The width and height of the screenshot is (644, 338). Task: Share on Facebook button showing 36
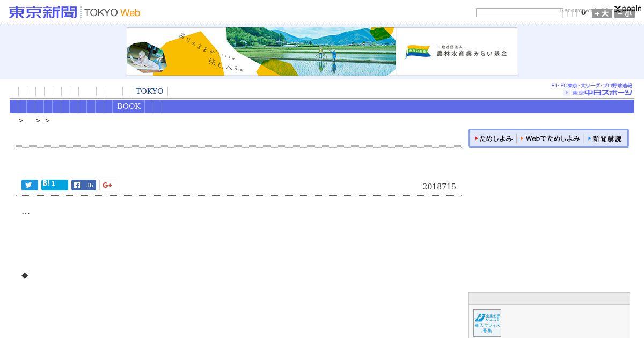pos(84,185)
